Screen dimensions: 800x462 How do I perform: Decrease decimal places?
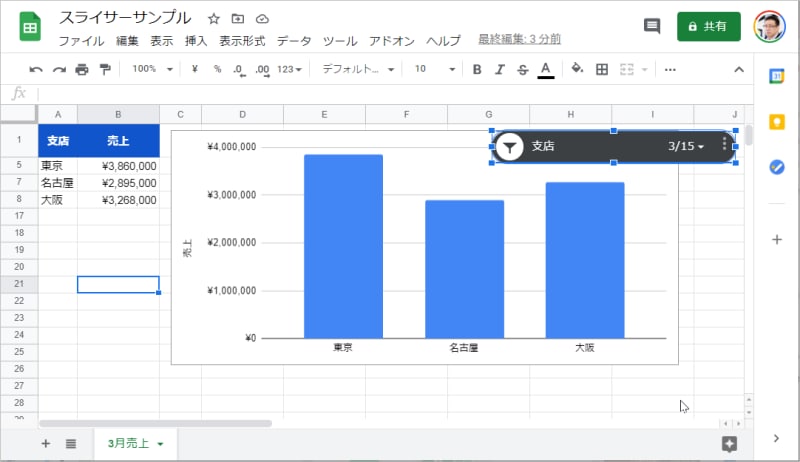(239, 70)
